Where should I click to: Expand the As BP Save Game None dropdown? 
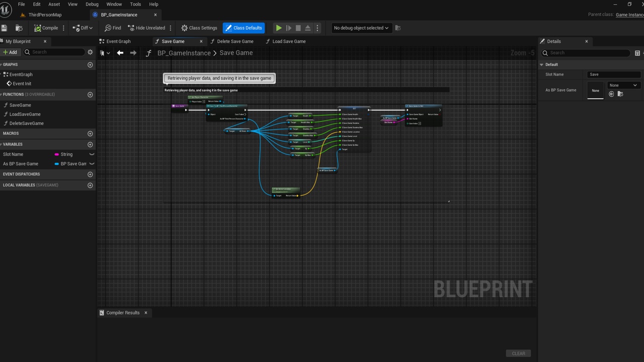tap(623, 85)
